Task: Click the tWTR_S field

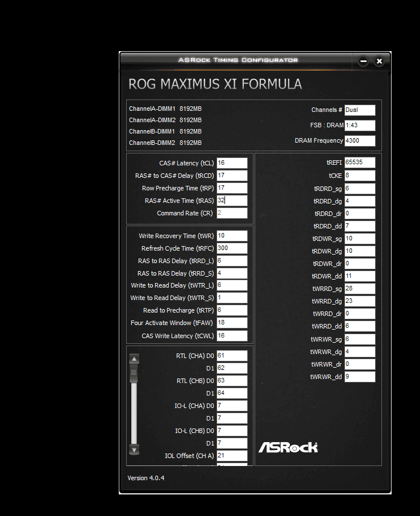Action: 232,297
